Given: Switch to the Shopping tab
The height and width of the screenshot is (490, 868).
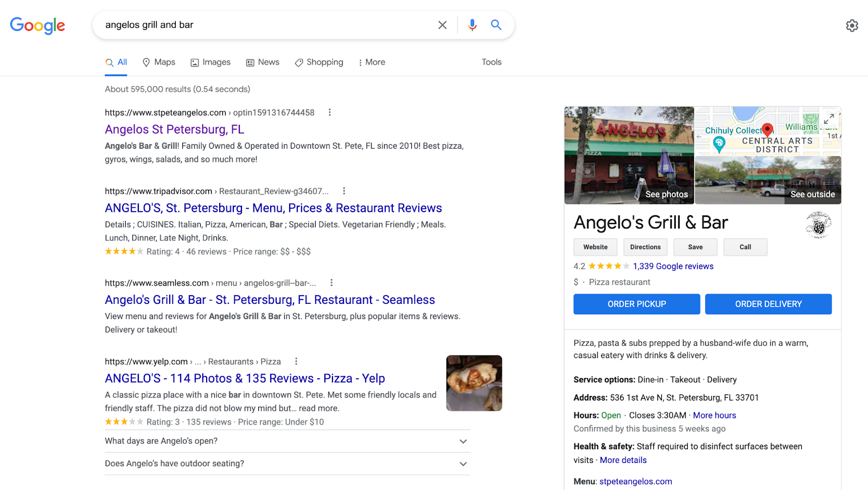Looking at the screenshot, I should 319,62.
